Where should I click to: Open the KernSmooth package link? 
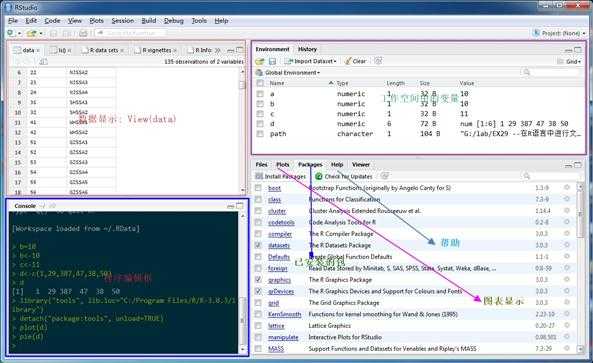(x=284, y=314)
